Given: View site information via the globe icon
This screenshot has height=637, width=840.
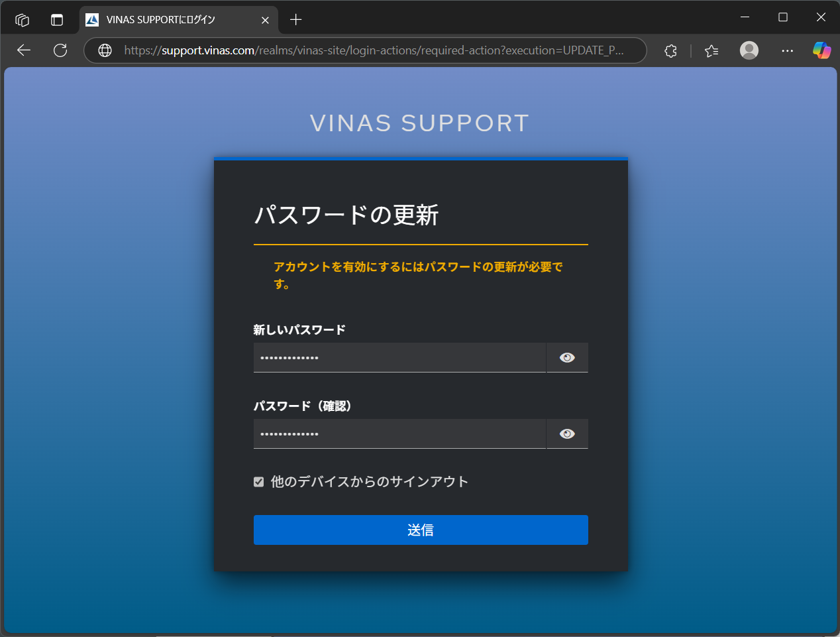Looking at the screenshot, I should [x=105, y=50].
